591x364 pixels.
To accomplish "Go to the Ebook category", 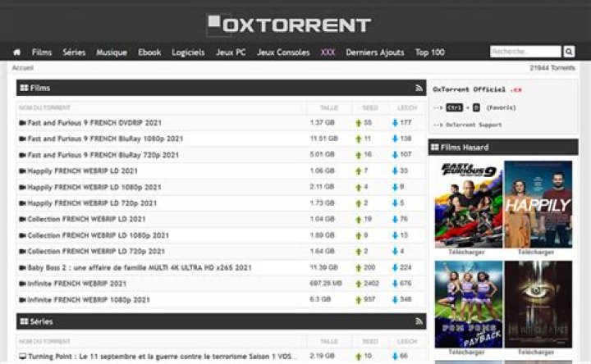I will [x=149, y=52].
